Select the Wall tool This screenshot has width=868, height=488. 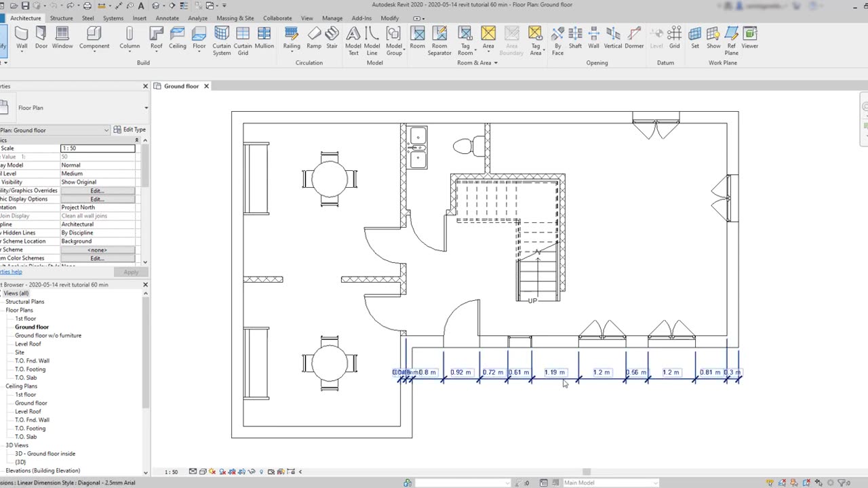coord(22,38)
